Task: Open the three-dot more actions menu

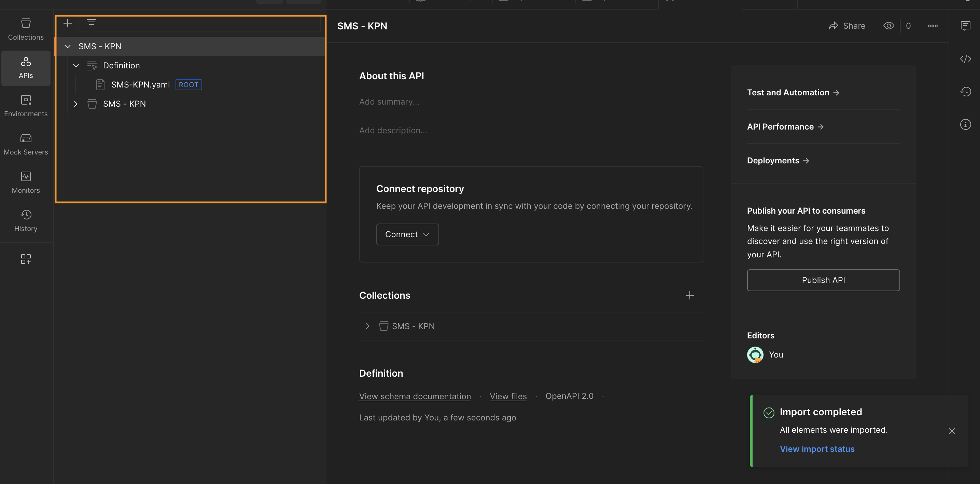Action: (x=933, y=26)
